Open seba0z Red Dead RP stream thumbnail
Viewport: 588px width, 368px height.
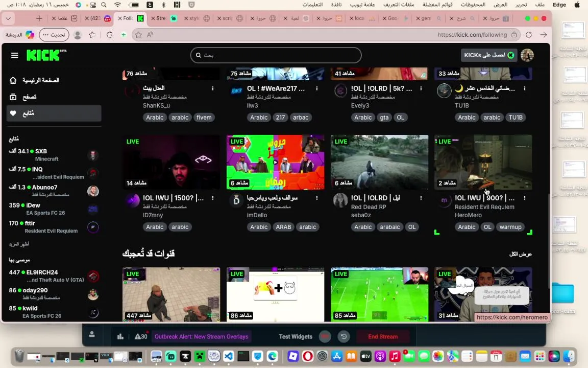[380, 162]
